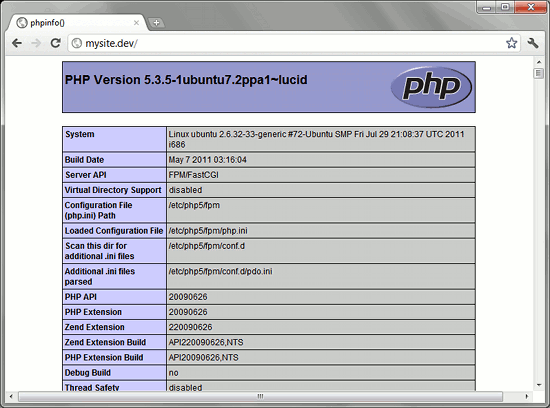
Task: Open a new tab with plus button
Action: tap(156, 23)
